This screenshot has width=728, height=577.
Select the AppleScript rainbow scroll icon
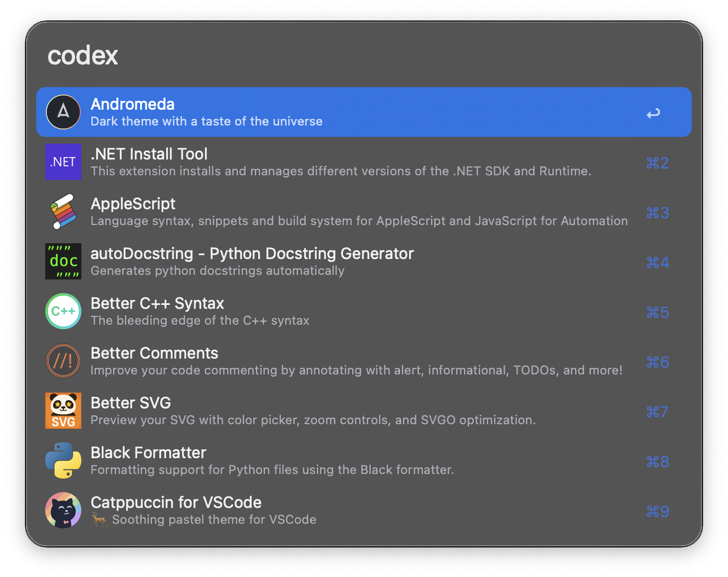click(x=63, y=211)
